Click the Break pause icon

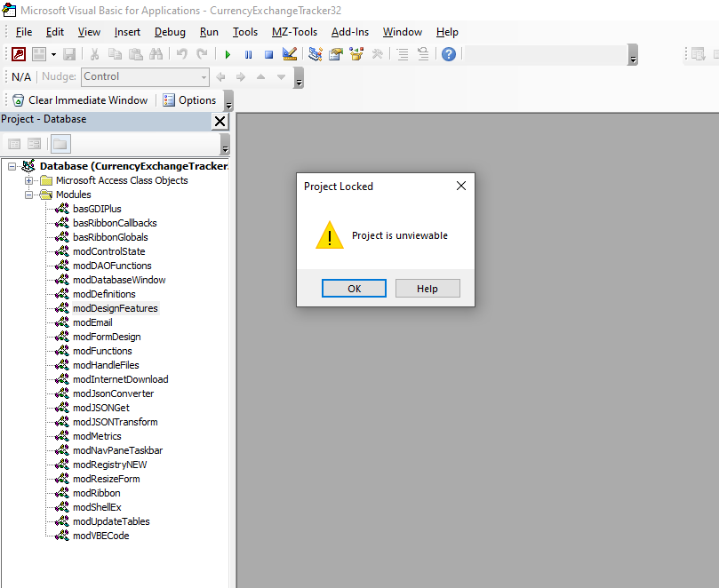coord(249,54)
